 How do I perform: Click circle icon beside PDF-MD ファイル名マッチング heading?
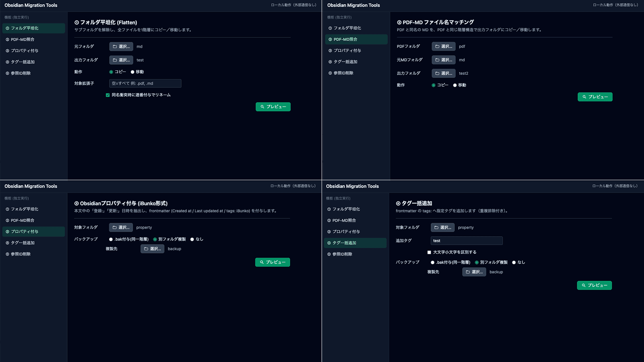tap(399, 23)
